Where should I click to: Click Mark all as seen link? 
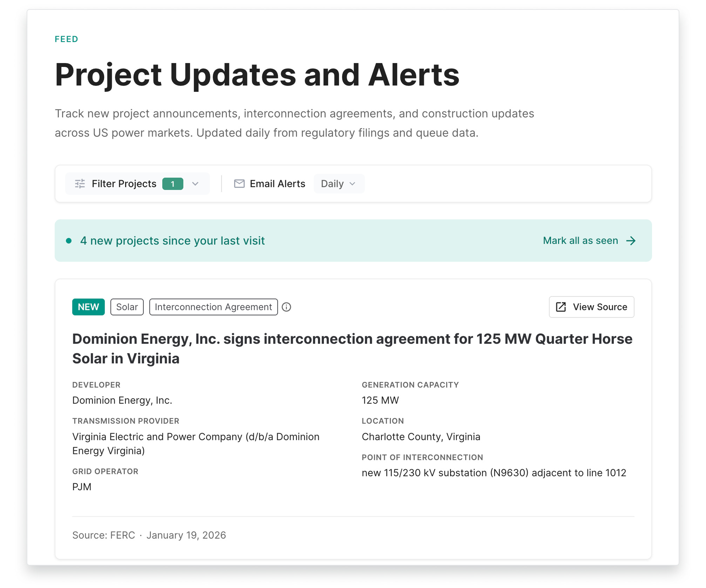coord(580,241)
